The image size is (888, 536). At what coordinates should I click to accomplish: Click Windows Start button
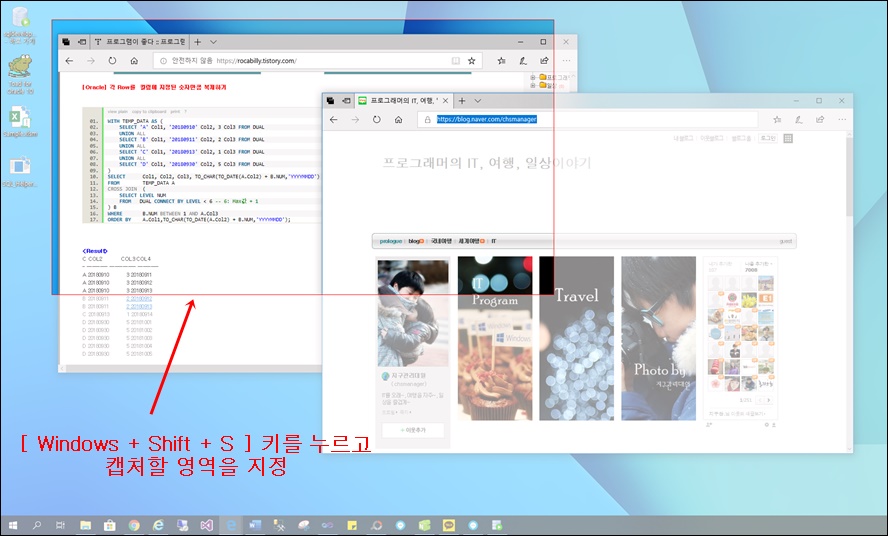(13, 525)
